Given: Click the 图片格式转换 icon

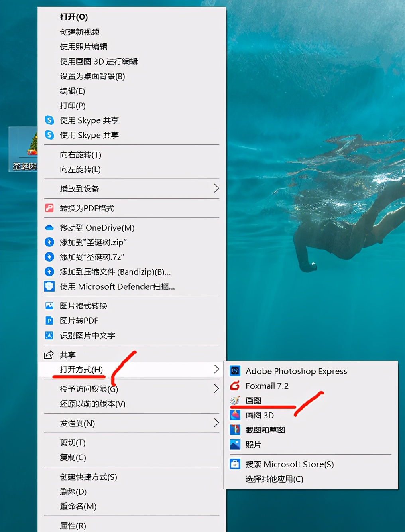Looking at the screenshot, I should tap(49, 305).
